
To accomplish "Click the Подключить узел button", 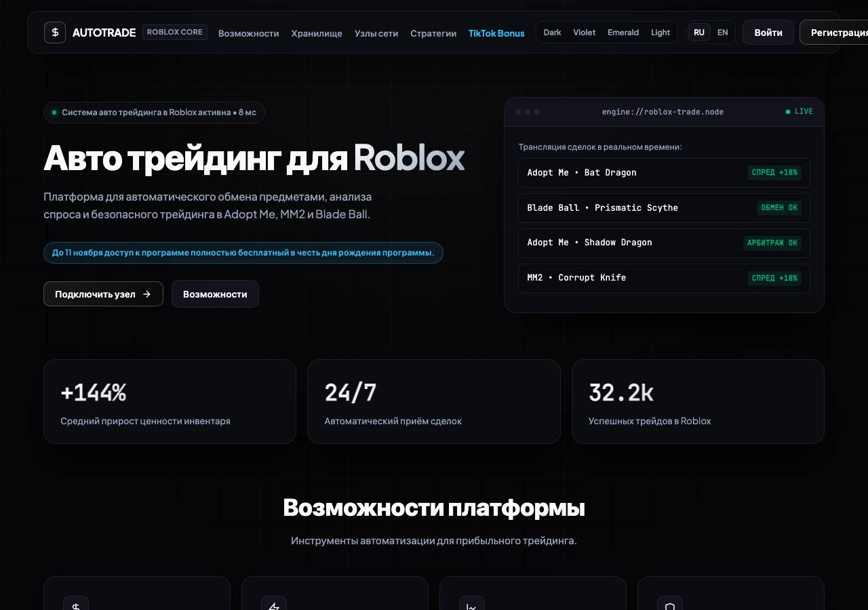I will coord(103,294).
